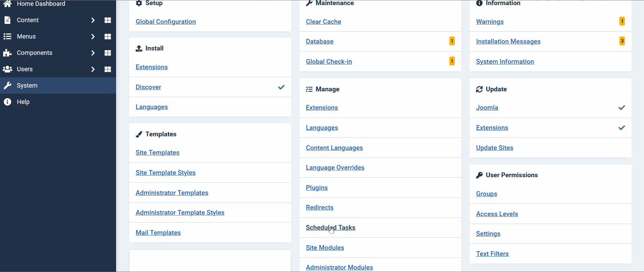Open Global Configuration
Image resolution: width=644 pixels, height=272 pixels.
point(166,22)
